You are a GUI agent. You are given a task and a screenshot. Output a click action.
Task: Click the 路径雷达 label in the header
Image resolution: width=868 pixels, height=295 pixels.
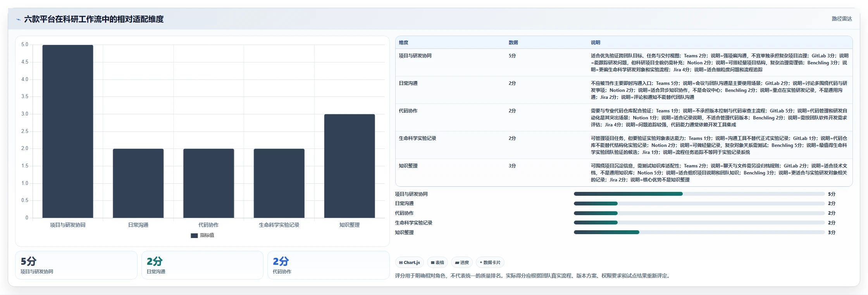click(x=842, y=19)
